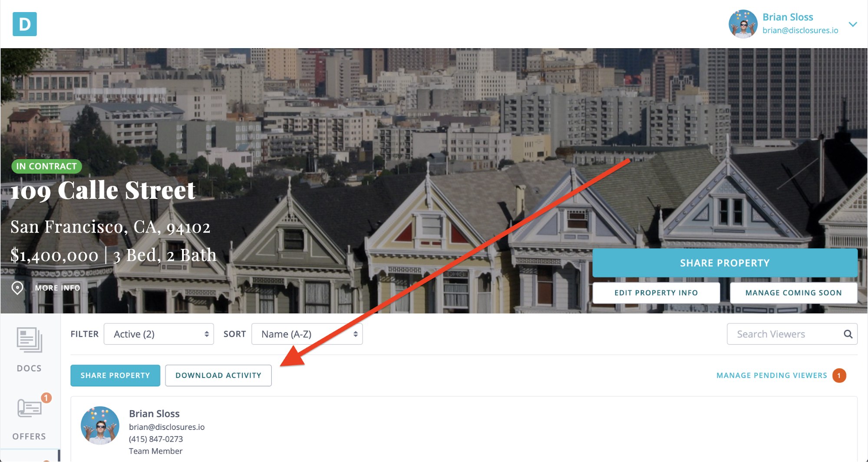This screenshot has height=462, width=868.
Task: Click the search magnifier icon
Action: click(x=848, y=334)
